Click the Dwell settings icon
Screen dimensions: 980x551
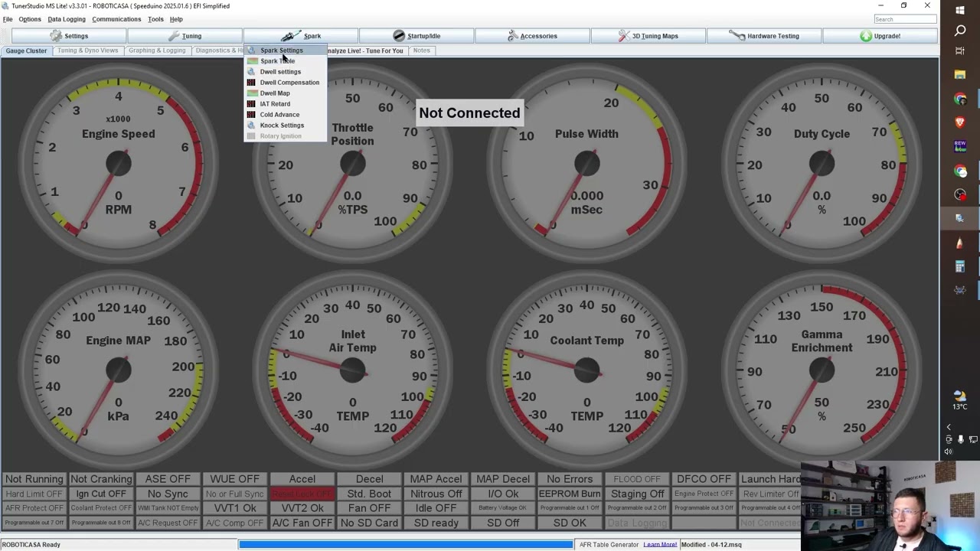click(251, 72)
